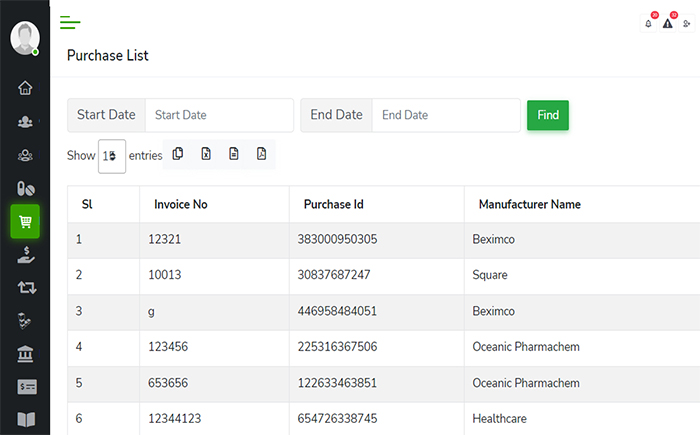Export the table to Excel
Viewport: 700px width, 435px height.
tap(206, 154)
